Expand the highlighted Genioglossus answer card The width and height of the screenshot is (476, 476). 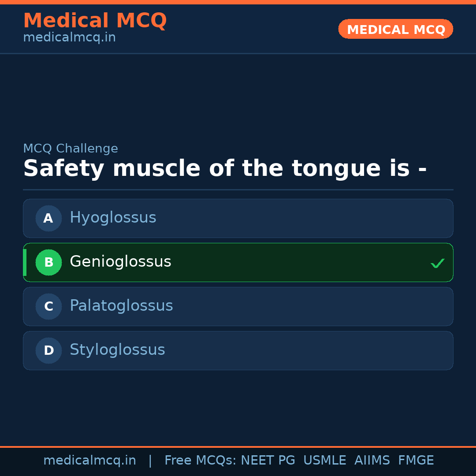coord(238,262)
